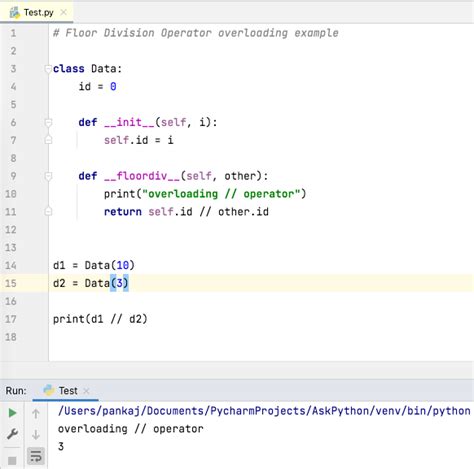Click fold end marker on line 7

[48, 140]
